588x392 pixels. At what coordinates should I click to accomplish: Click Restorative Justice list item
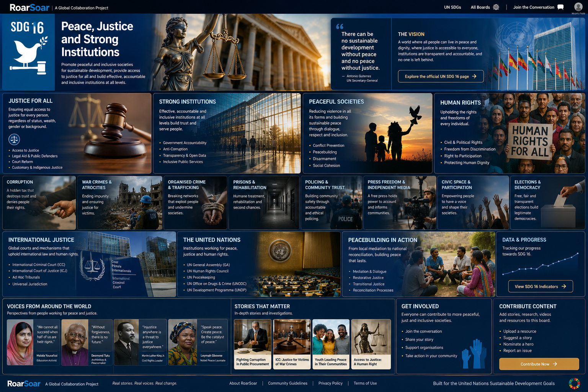[x=368, y=278]
